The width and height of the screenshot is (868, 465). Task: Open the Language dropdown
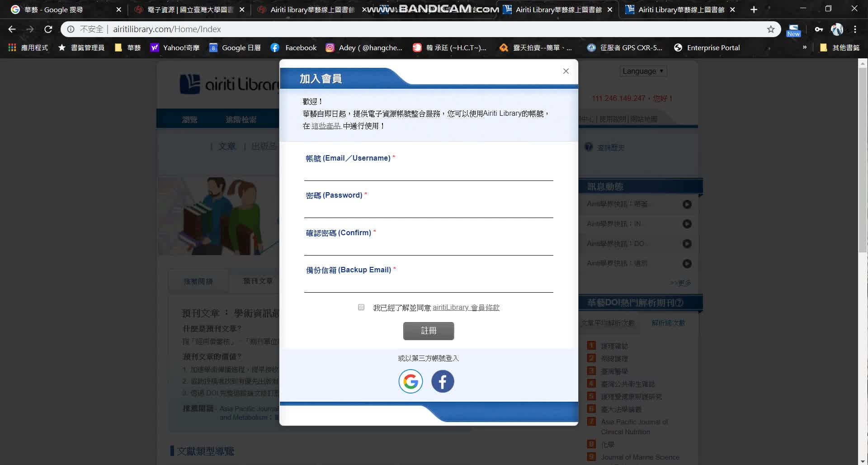click(643, 71)
